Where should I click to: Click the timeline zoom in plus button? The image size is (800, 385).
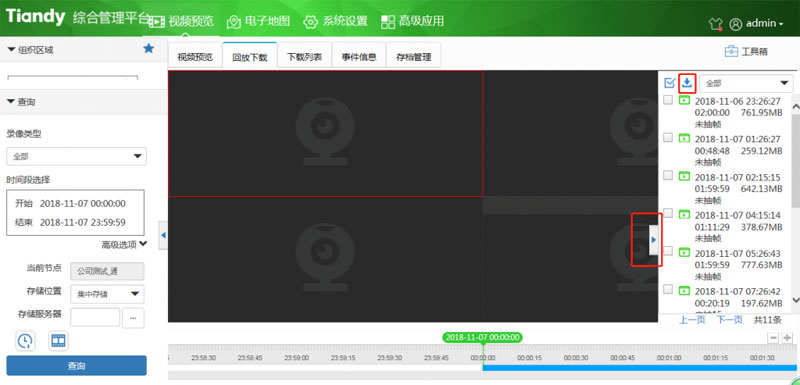click(x=787, y=338)
